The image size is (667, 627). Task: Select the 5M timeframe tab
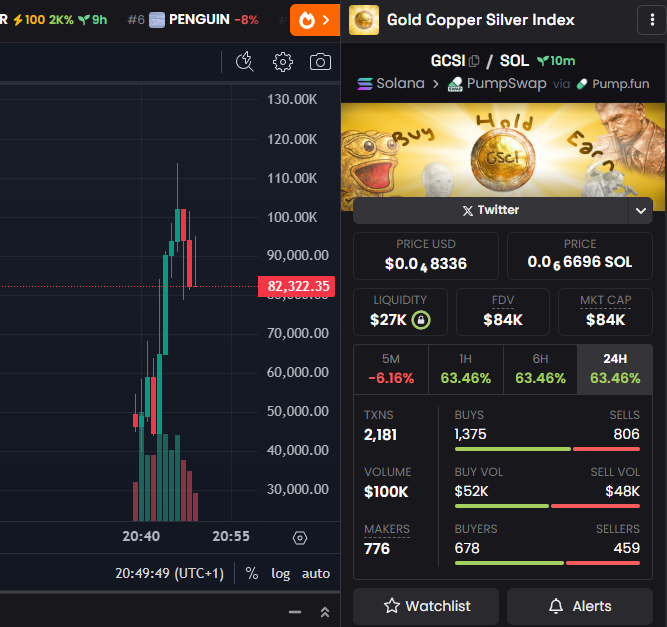[x=391, y=369]
